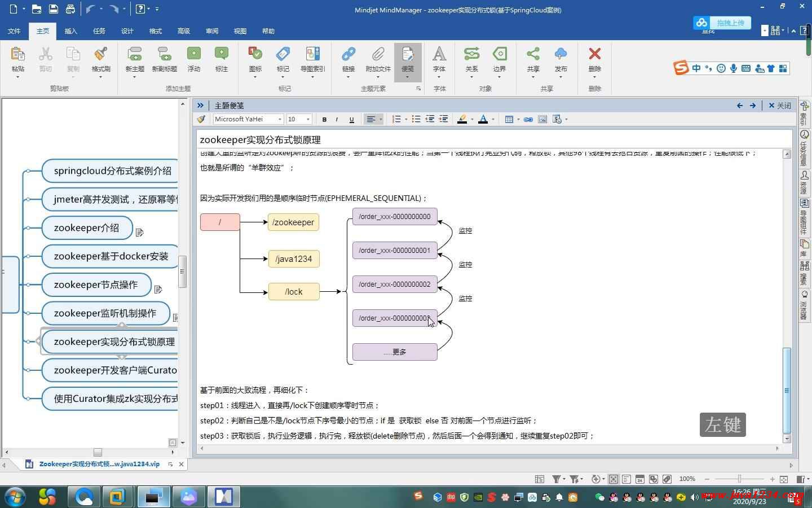Open the Microsoft YaHei font dropdown
812x508 pixels.
tap(280, 119)
